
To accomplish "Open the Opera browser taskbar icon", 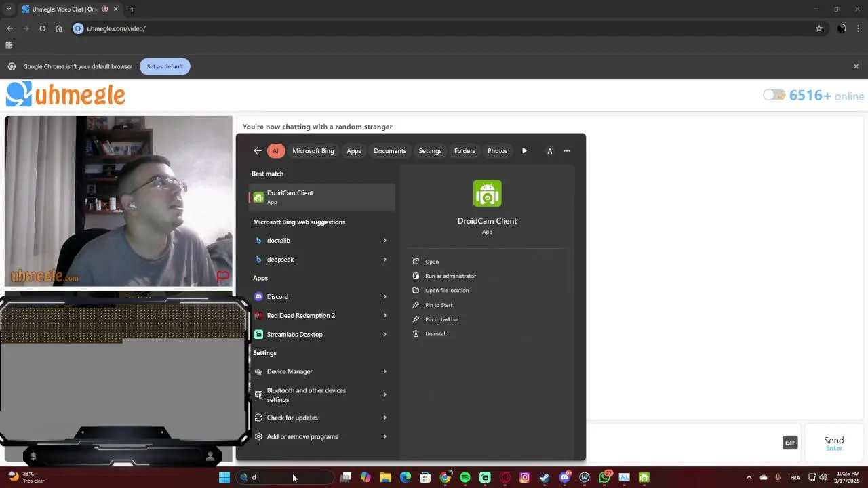I will point(505,477).
